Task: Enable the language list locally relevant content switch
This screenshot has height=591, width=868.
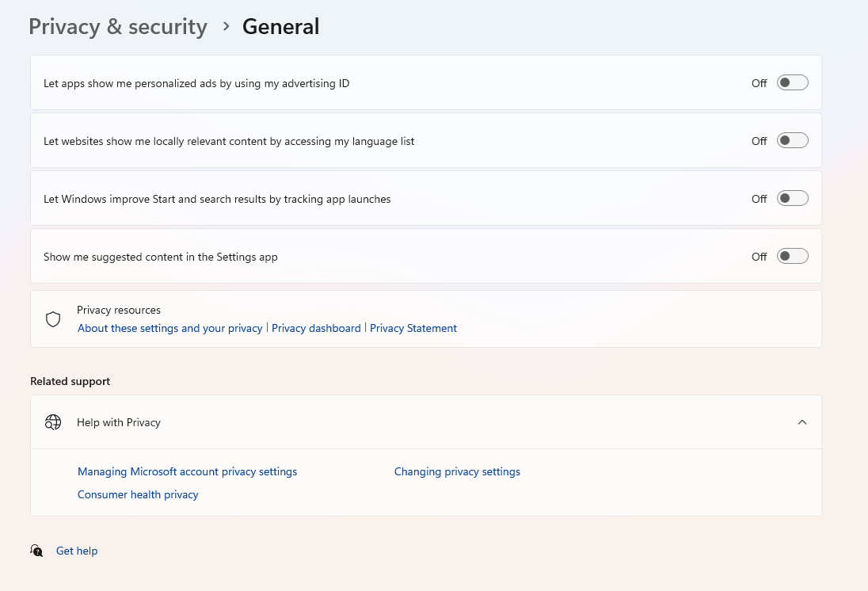Action: 792,140
